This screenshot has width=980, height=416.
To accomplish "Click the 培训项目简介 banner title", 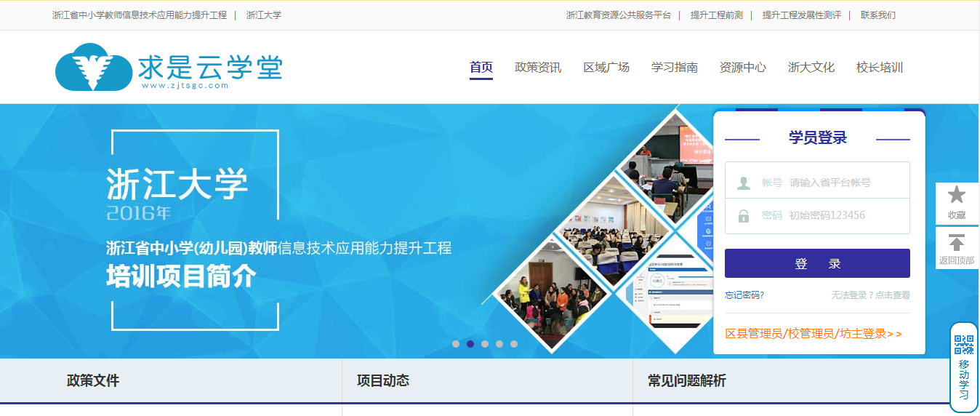I will point(182,277).
